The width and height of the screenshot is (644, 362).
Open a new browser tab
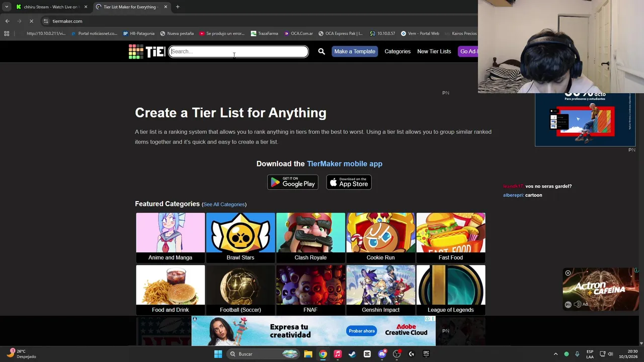[178, 7]
